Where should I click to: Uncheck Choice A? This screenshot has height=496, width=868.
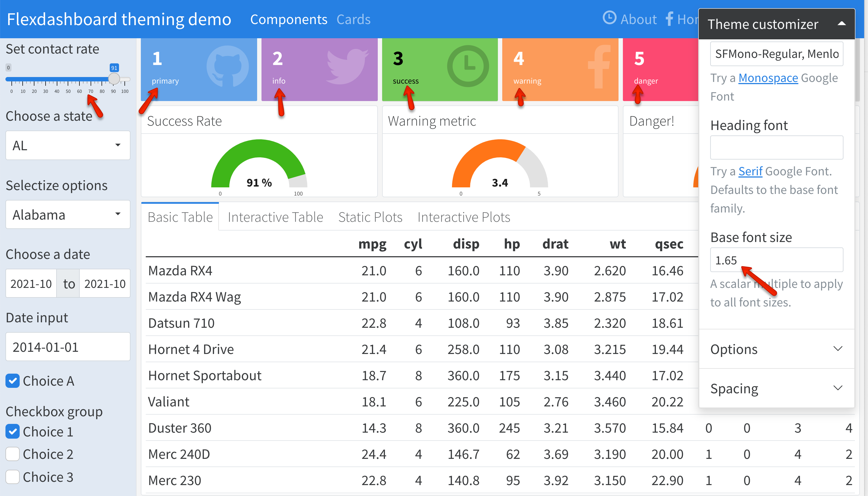(13, 380)
